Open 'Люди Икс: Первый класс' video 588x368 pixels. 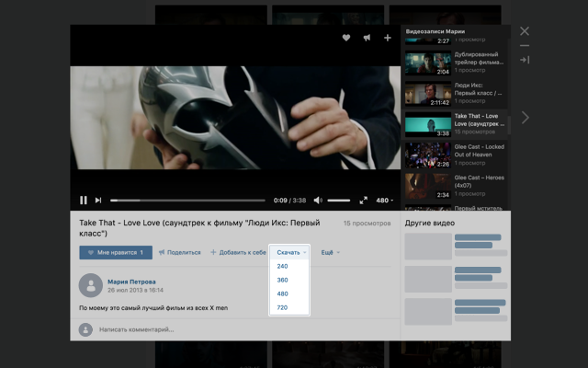456,94
